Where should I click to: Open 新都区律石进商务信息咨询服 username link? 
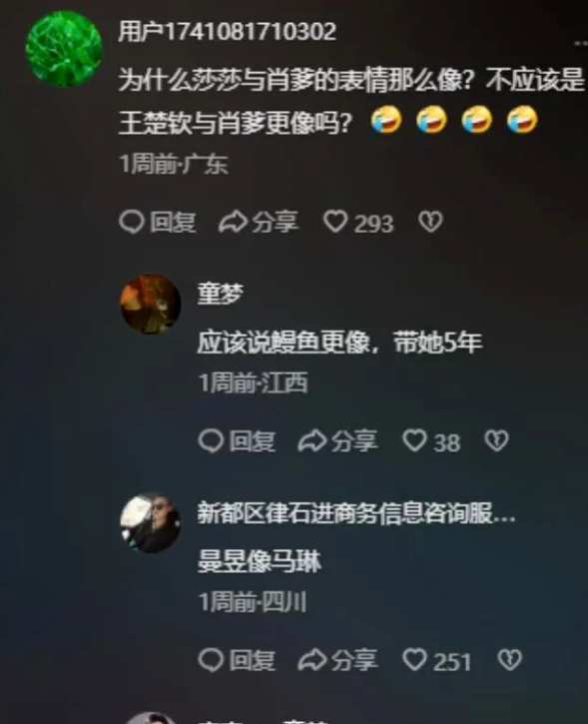tap(356, 513)
